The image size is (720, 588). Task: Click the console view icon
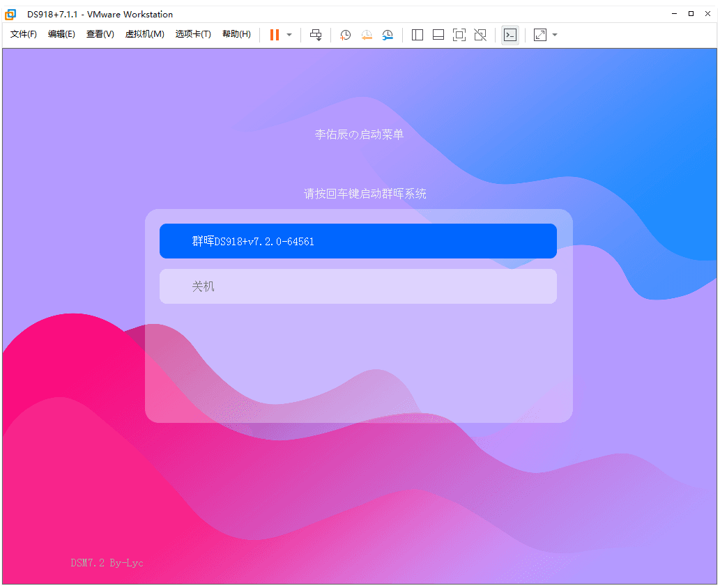(x=510, y=35)
